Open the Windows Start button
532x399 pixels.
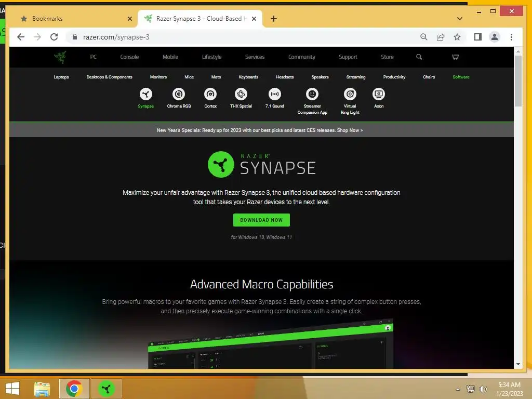12,389
